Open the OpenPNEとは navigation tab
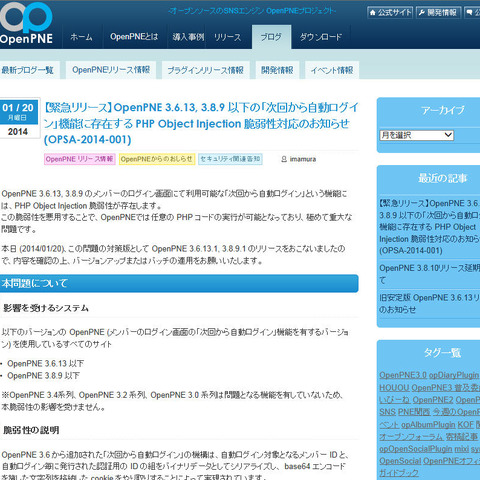Image resolution: width=480 pixels, height=480 pixels. (x=134, y=37)
